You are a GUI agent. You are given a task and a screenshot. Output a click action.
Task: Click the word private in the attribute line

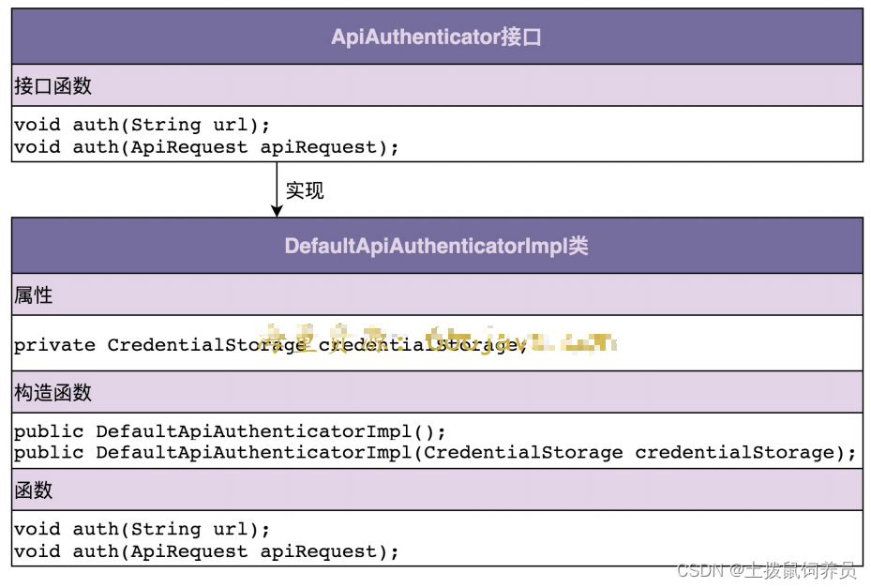(54, 345)
